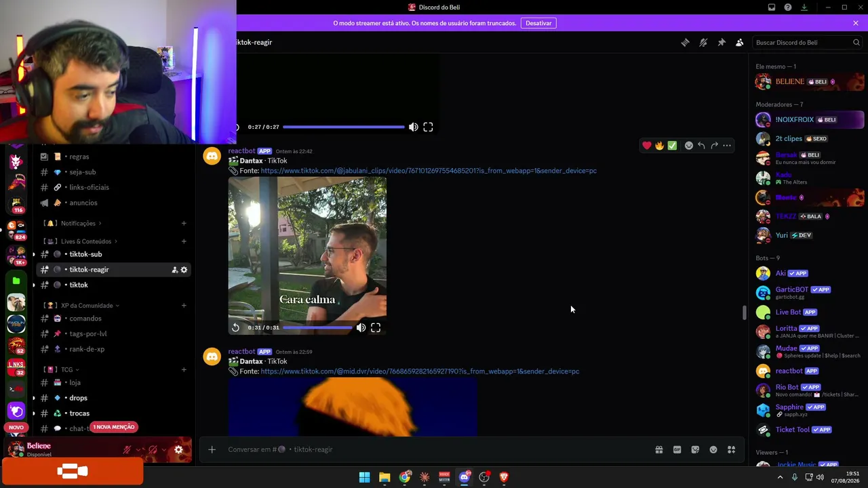Search in Buscar Discord do Beli field
Image resolution: width=868 pixels, height=488 pixels.
point(808,42)
